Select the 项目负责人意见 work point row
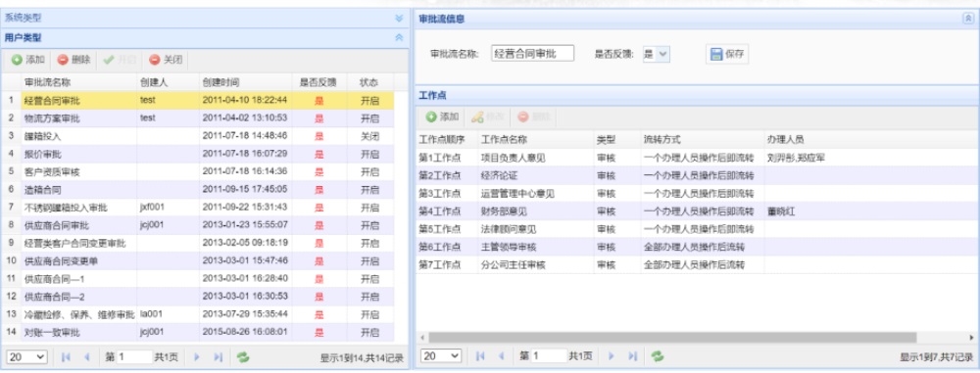This screenshot has width=980, height=373. 696,158
